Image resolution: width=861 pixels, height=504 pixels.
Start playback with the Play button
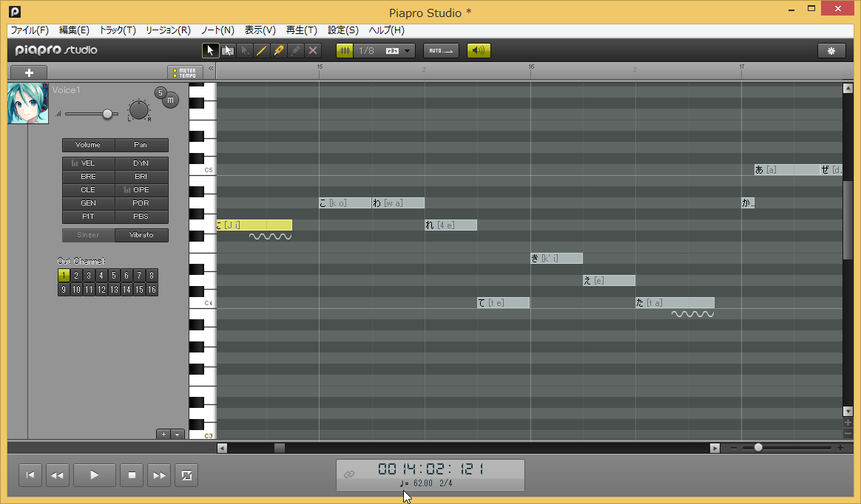point(95,475)
